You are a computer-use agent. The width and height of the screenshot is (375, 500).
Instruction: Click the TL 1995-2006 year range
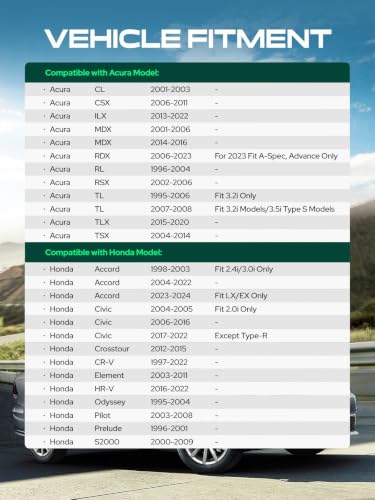click(x=170, y=196)
